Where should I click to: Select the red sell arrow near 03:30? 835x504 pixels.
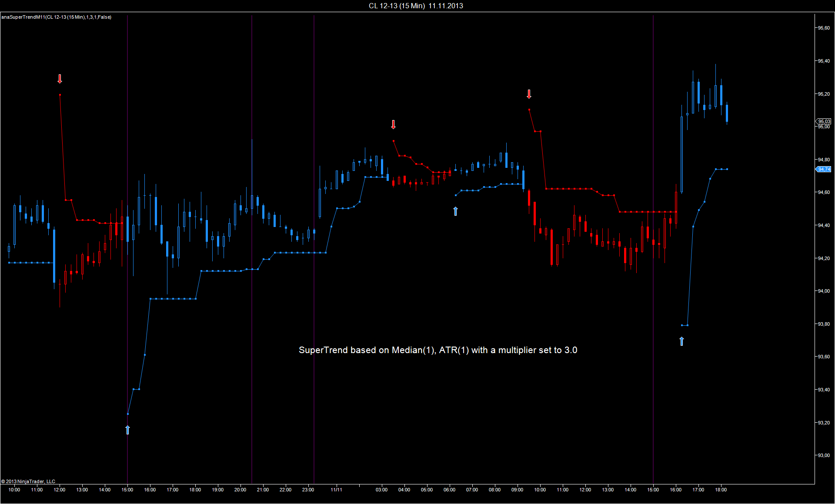click(393, 124)
